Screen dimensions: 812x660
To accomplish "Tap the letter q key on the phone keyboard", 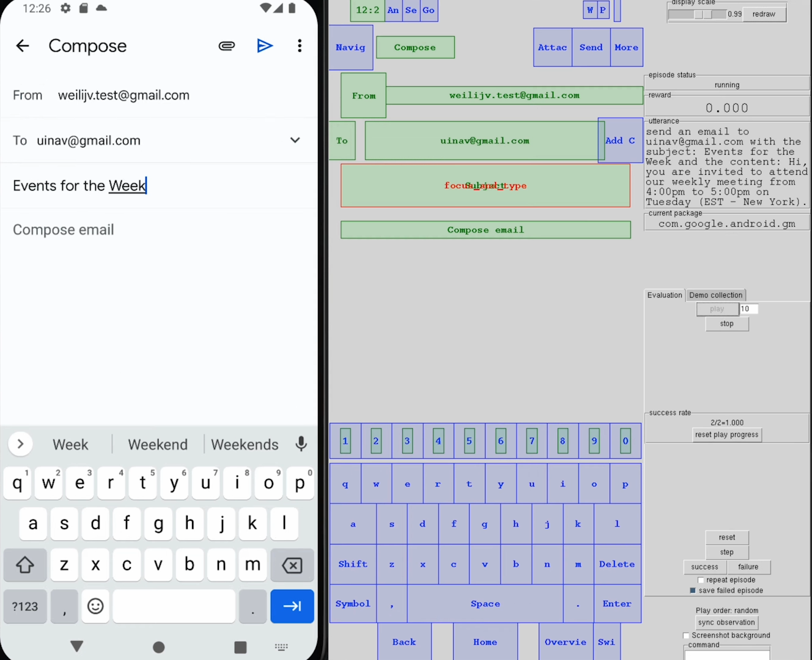I will [x=17, y=483].
